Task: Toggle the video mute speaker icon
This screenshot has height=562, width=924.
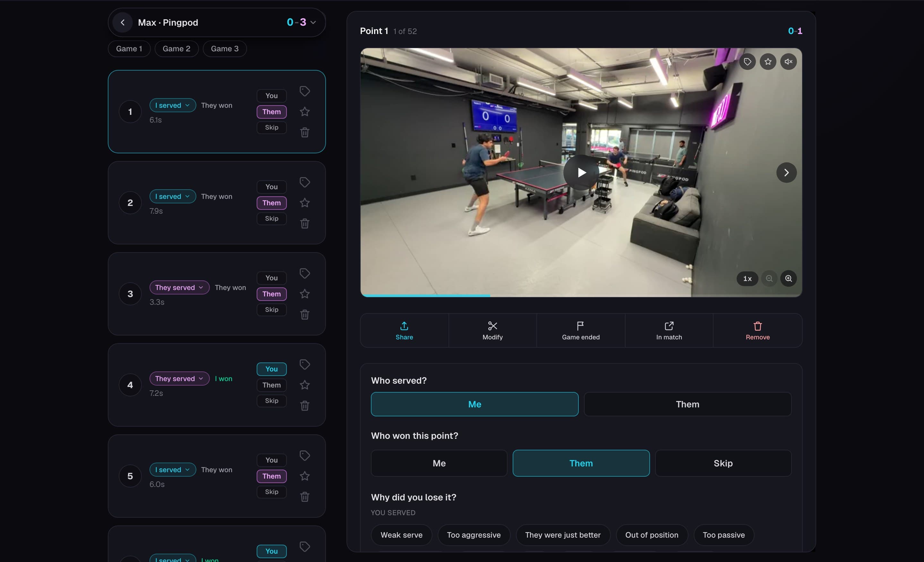Action: (x=789, y=62)
